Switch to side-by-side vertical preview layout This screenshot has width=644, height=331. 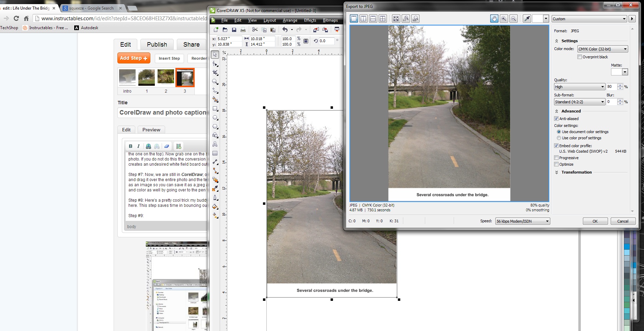tap(364, 19)
